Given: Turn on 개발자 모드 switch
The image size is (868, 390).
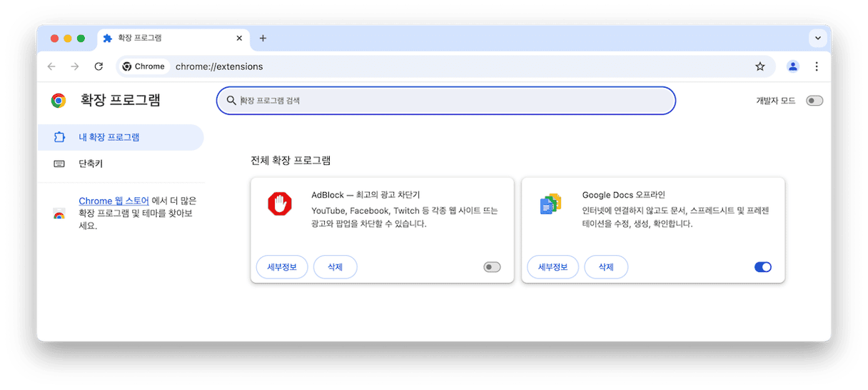Looking at the screenshot, I should coord(814,101).
